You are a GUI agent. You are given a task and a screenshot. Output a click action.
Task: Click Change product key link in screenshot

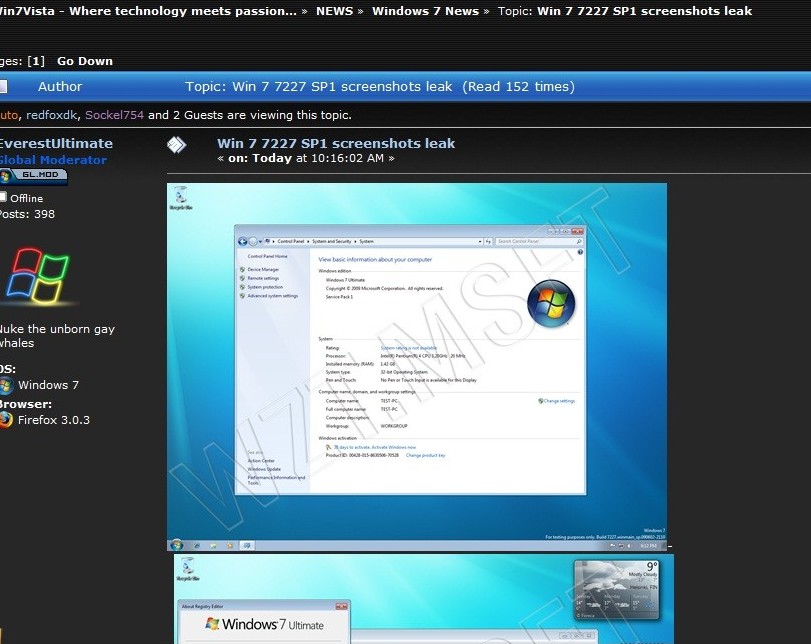click(x=425, y=455)
